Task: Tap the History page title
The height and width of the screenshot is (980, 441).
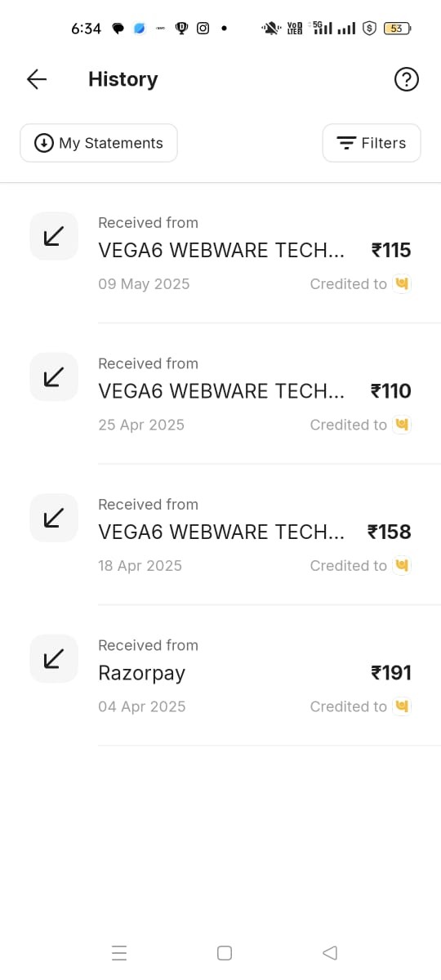Action: pyautogui.click(x=122, y=79)
